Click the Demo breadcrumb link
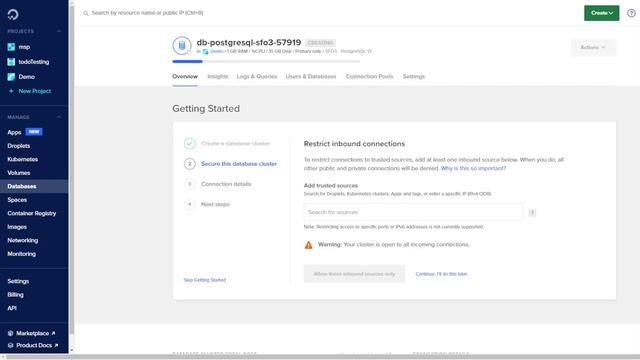640x360 pixels. [x=216, y=51]
